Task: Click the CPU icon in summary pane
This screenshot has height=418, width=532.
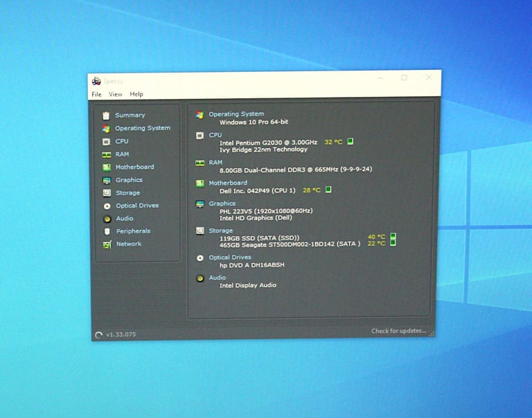Action: tap(199, 136)
